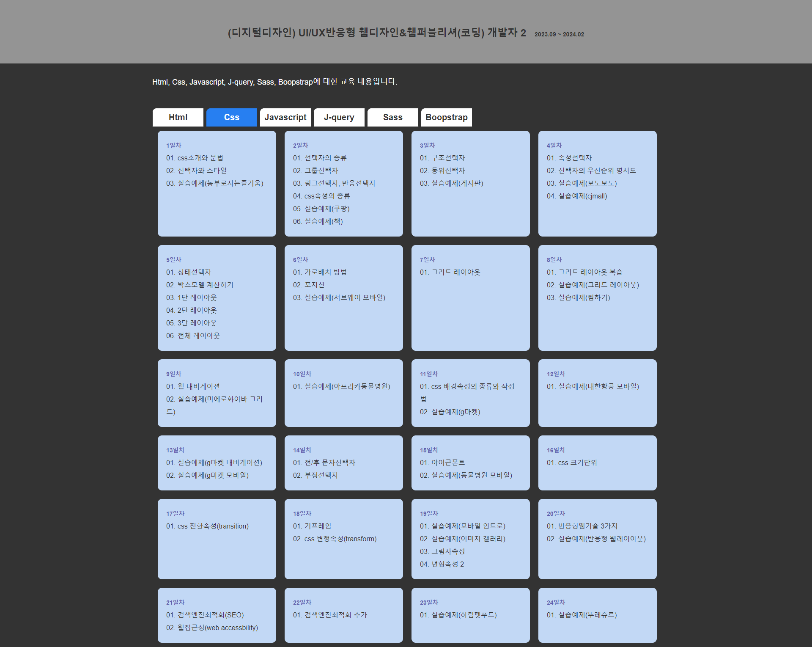
Task: Open '03. 실습예제(농부로사는즐거움)'
Action: tap(215, 183)
